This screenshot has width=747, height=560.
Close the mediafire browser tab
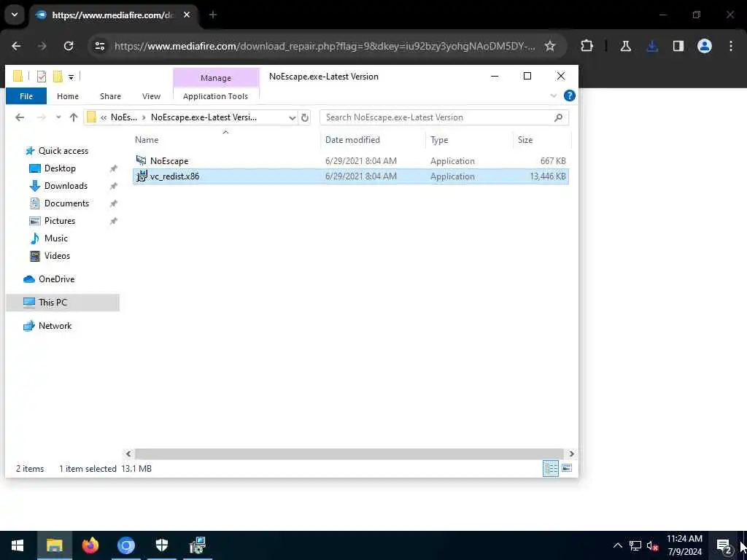coord(187,15)
